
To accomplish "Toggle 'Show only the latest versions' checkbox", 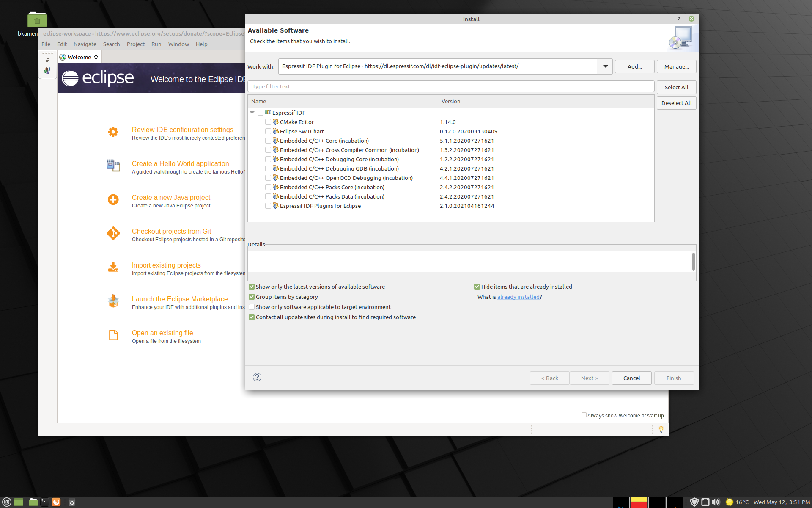I will (252, 287).
